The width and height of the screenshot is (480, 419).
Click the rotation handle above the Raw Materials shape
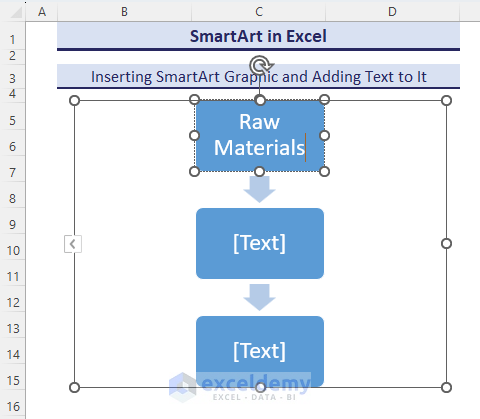click(260, 65)
